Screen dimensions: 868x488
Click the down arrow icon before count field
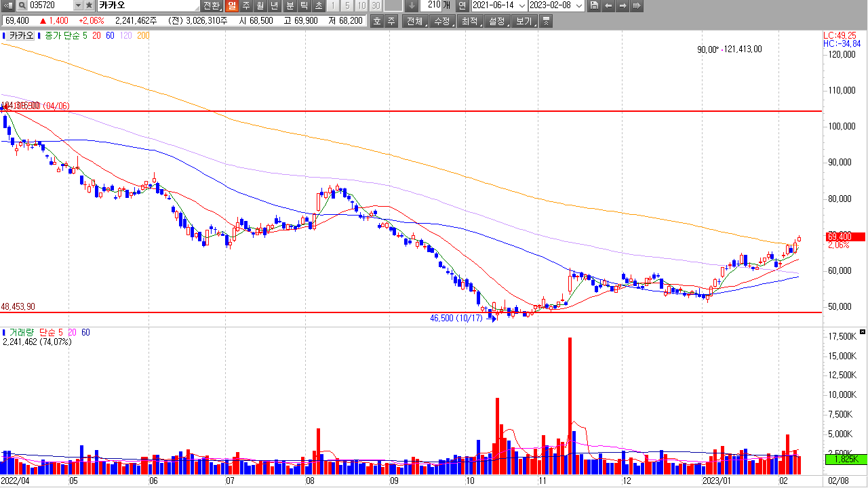(x=412, y=5)
